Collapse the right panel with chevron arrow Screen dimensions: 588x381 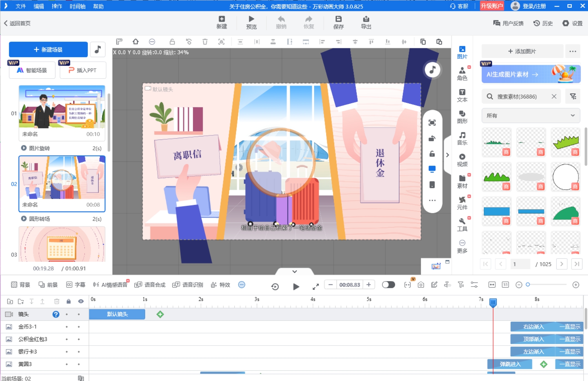pos(447,155)
